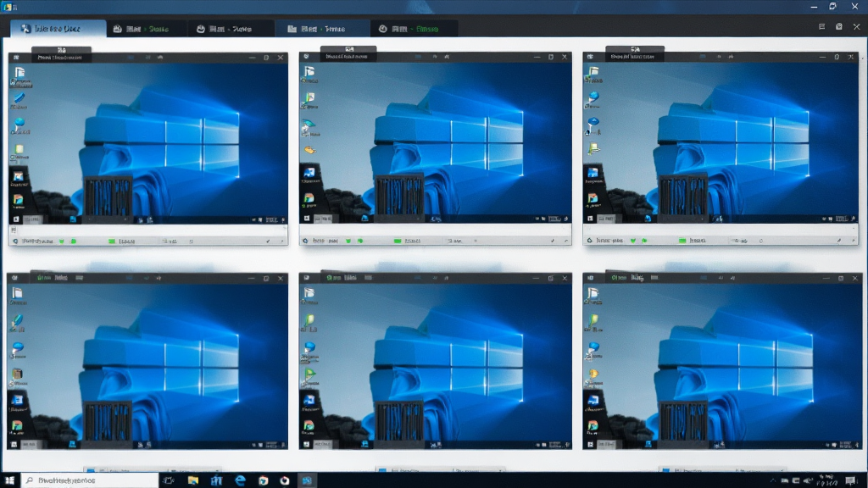Open the Windows Start menu on the host taskbar

9,480
